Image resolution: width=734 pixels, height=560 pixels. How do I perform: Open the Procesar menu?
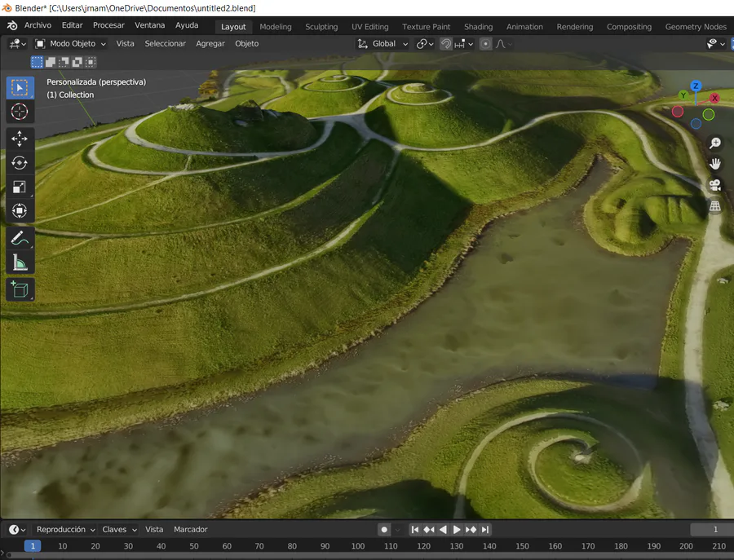click(x=108, y=25)
